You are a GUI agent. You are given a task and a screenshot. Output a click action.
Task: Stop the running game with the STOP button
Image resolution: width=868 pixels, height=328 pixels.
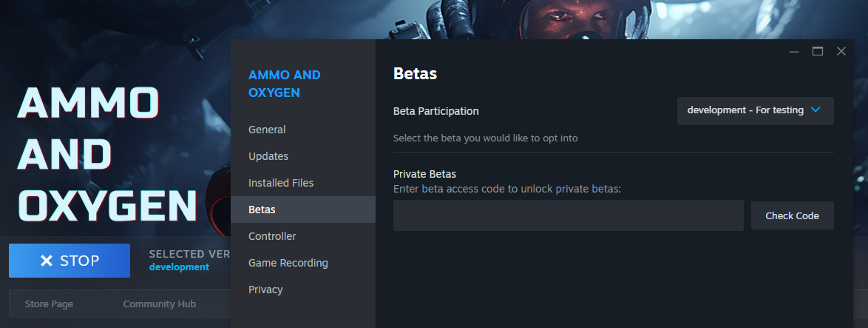click(x=69, y=261)
